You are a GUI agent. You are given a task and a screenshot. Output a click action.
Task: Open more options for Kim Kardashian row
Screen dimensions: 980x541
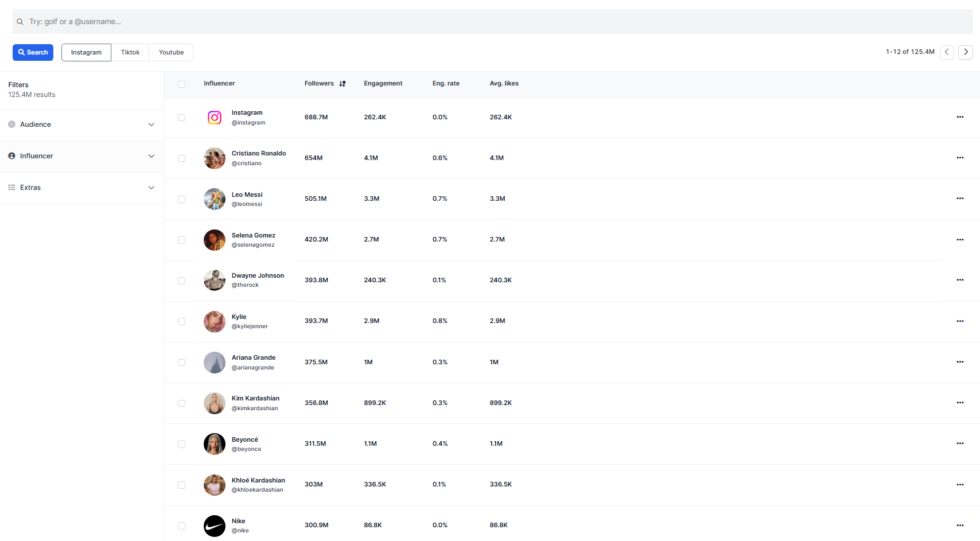coord(960,403)
